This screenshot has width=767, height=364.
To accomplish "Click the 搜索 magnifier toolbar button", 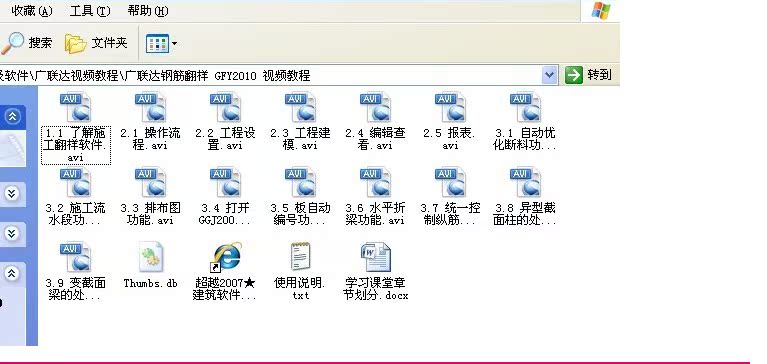I will click(26, 43).
